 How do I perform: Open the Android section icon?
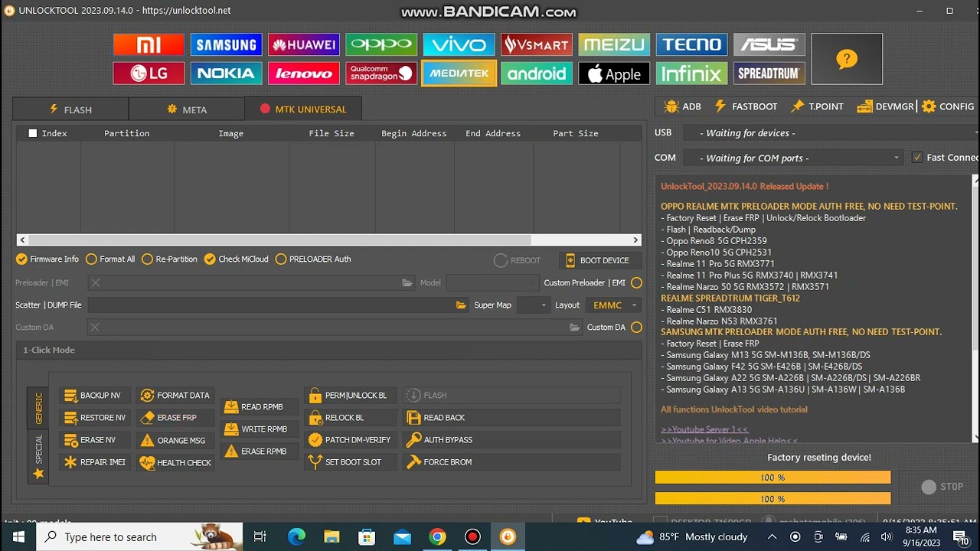point(537,73)
